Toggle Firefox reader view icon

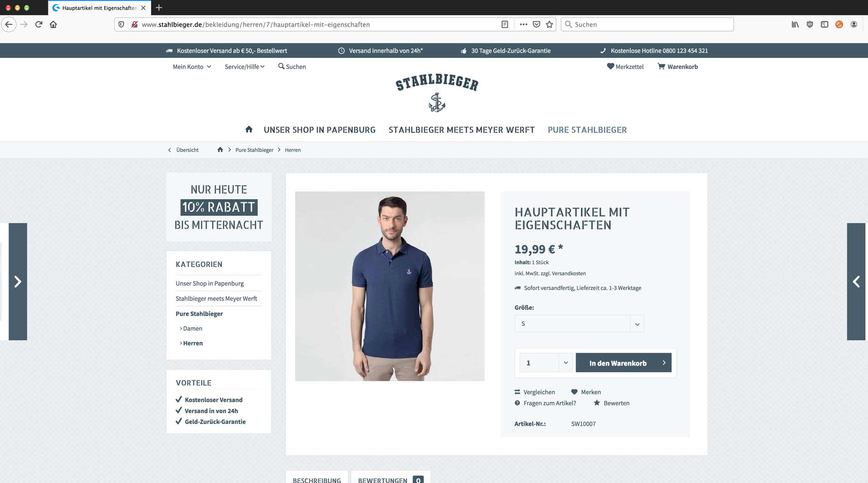[x=505, y=24]
